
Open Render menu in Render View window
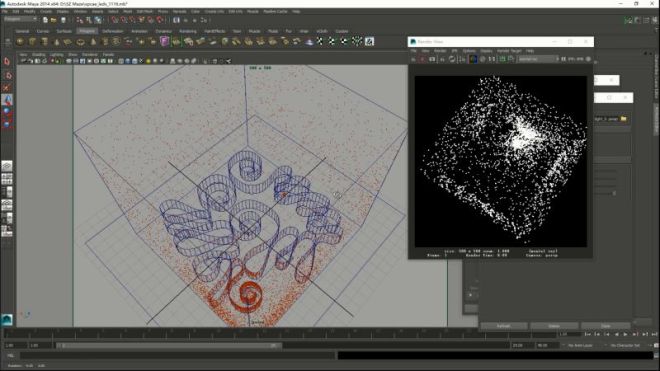pos(440,51)
